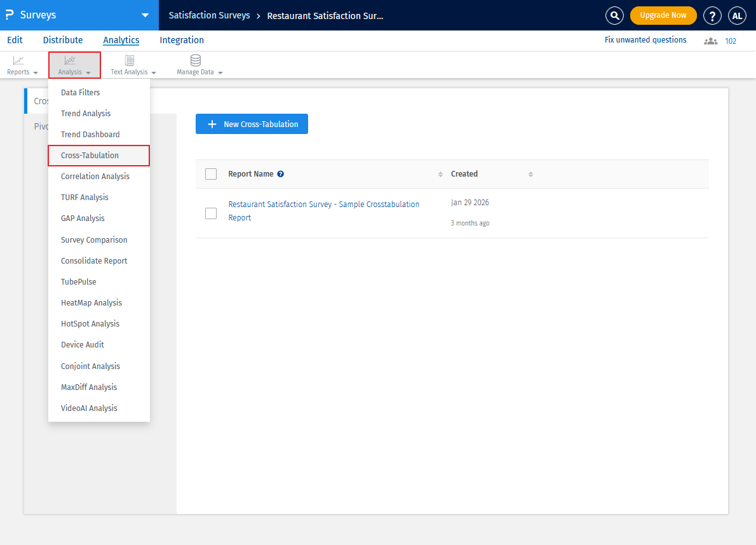The width and height of the screenshot is (756, 545).
Task: Select Data Filters menu item
Action: 99,93
